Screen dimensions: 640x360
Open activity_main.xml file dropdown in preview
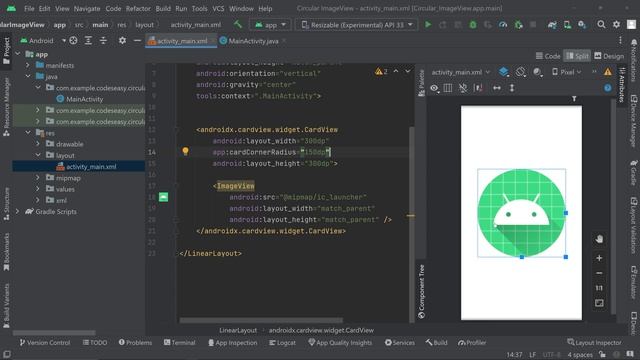pos(460,72)
